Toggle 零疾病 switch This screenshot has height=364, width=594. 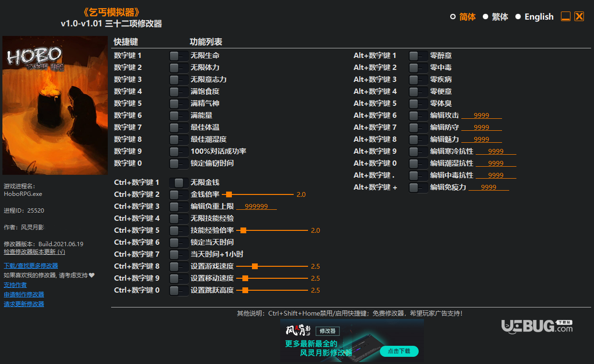[419, 80]
